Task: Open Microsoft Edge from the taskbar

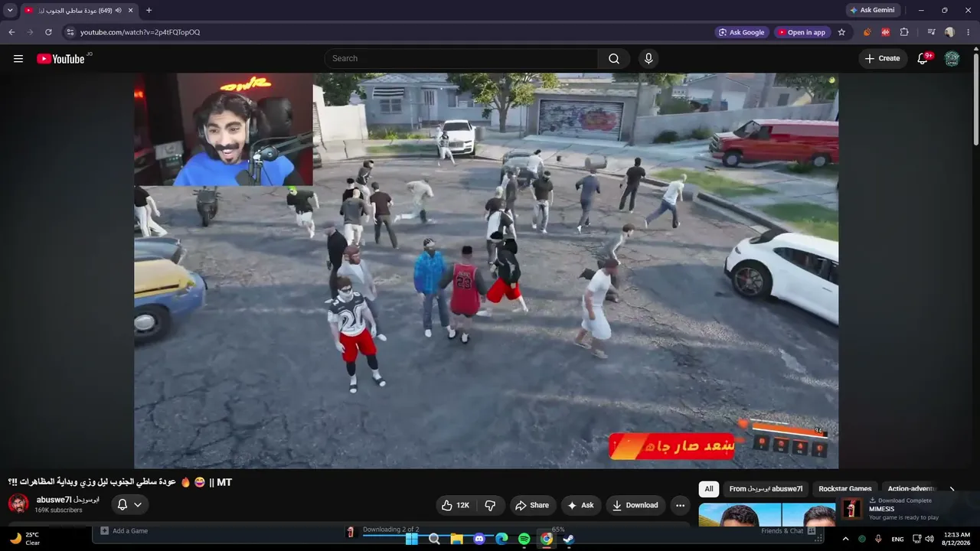Action: click(501, 539)
